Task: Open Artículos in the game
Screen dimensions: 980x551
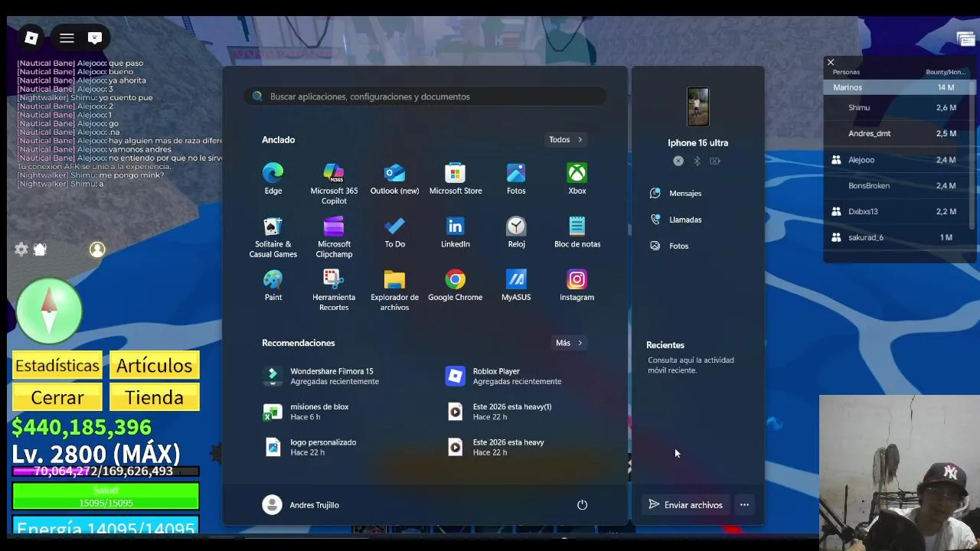Action: pyautogui.click(x=155, y=366)
